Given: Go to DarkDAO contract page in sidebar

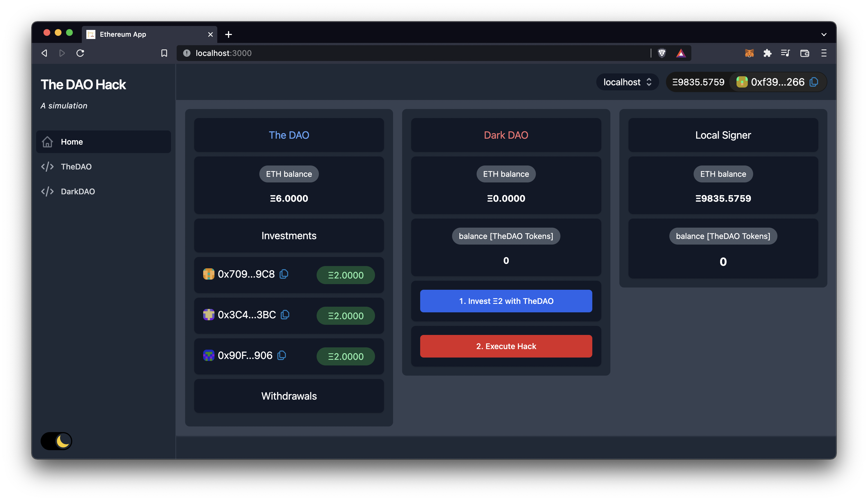Looking at the screenshot, I should click(78, 191).
